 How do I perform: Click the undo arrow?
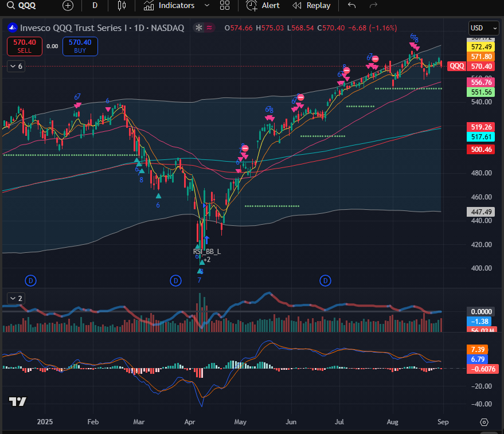(352, 6)
